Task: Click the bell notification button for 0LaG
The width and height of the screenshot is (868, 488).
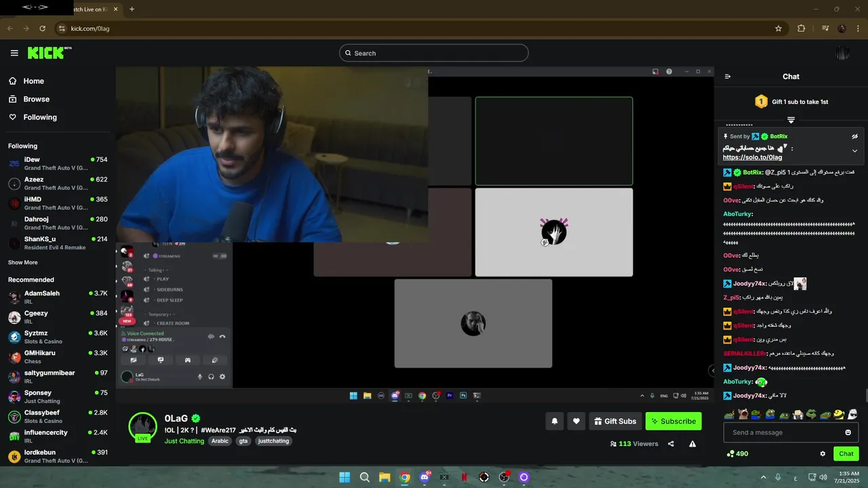Action: tap(555, 421)
